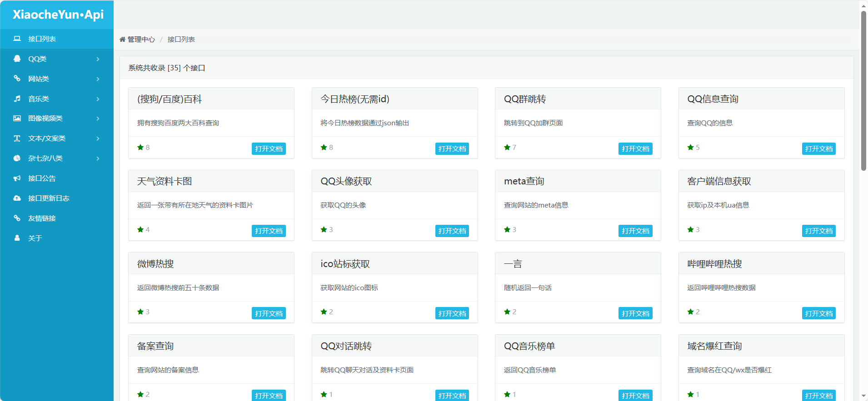Click the star icon on 微博热搜 card
This screenshot has width=868, height=401.
pyautogui.click(x=140, y=312)
